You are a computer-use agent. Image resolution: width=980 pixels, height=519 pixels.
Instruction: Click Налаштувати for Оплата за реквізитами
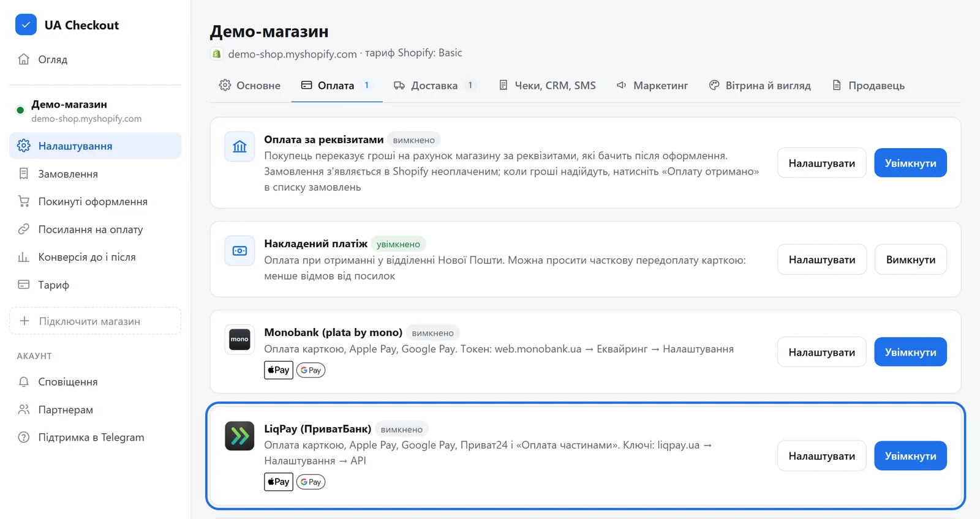pyautogui.click(x=821, y=163)
